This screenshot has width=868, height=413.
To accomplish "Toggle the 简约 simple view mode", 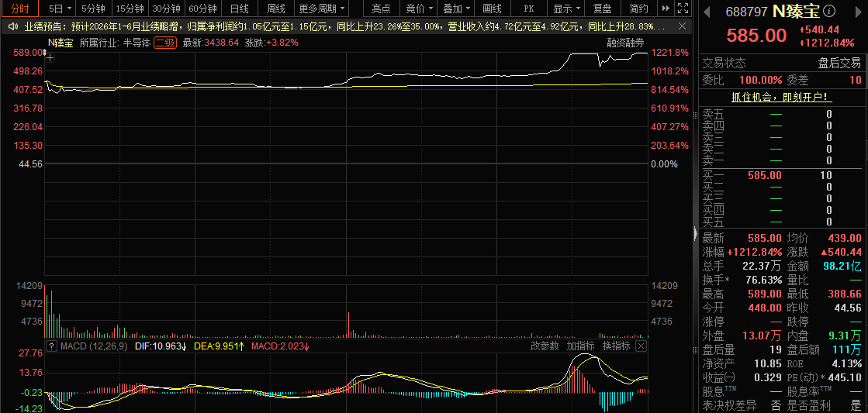I will pos(639,9).
